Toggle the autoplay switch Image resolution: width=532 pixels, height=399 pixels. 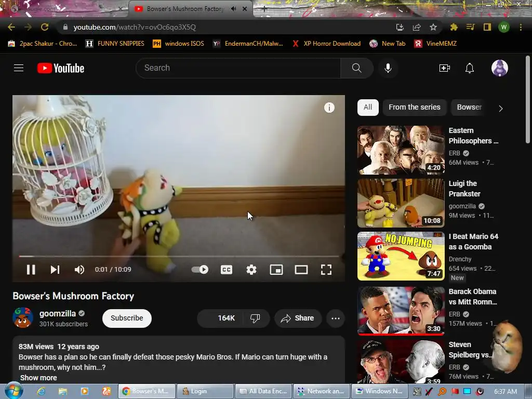(x=200, y=270)
